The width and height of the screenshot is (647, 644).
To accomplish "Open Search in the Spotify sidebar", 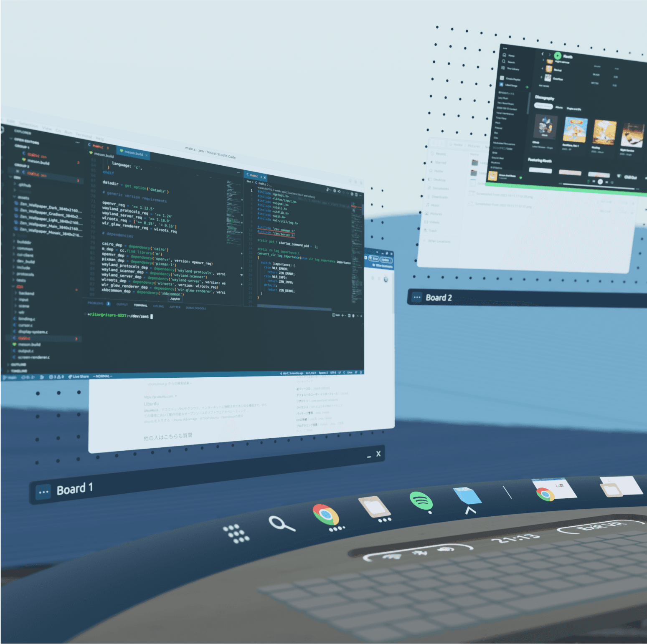I will tap(508, 62).
